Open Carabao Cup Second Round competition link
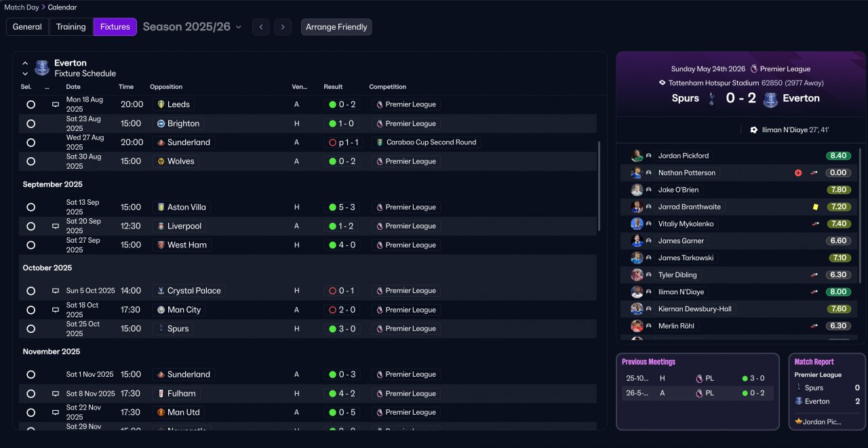868x448 pixels. [x=427, y=142]
